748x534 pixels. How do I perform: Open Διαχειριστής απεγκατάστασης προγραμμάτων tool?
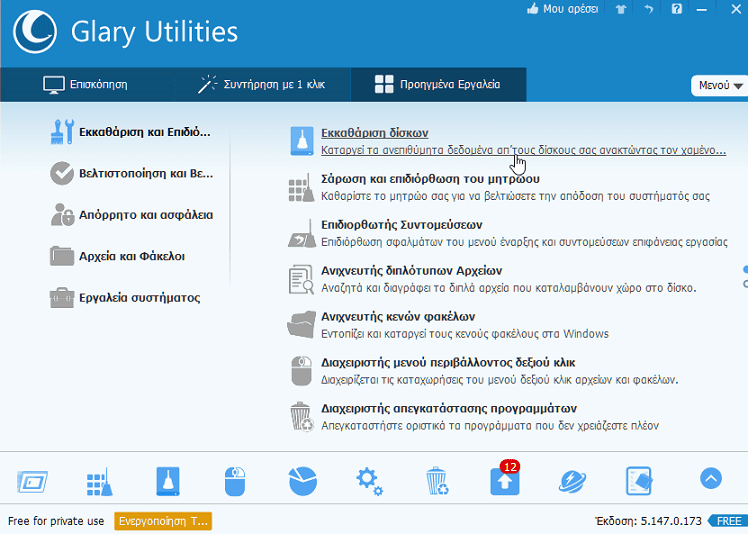point(449,408)
